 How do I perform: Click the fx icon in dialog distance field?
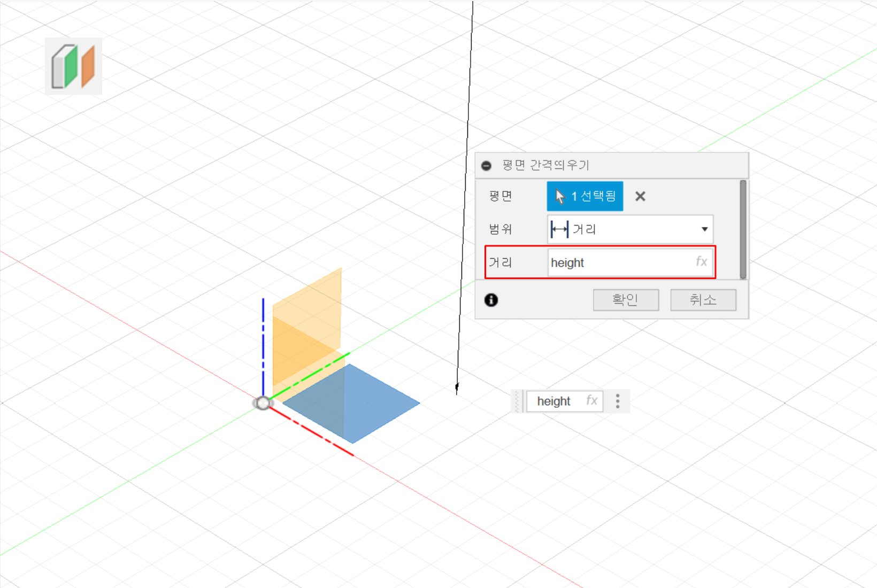click(x=701, y=261)
